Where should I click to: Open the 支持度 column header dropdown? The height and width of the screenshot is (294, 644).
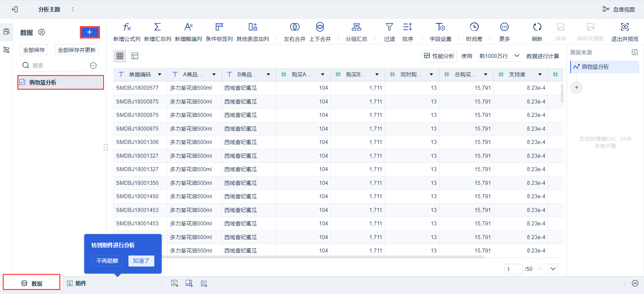pos(540,75)
